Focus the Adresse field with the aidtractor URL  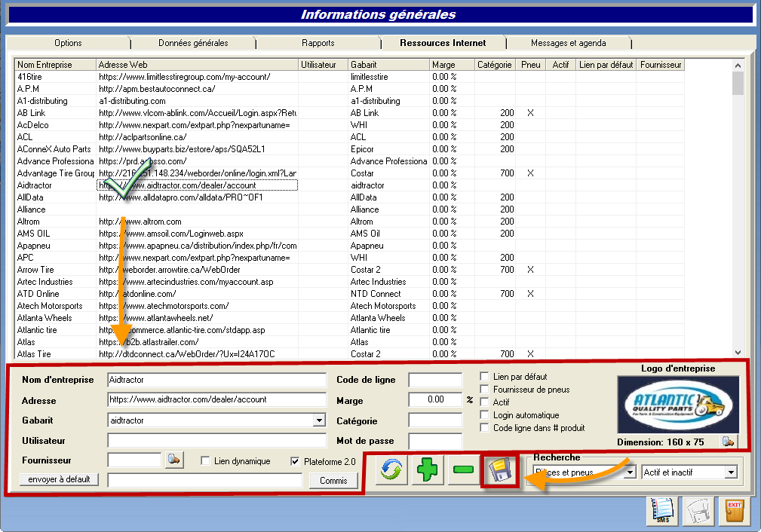point(217,399)
